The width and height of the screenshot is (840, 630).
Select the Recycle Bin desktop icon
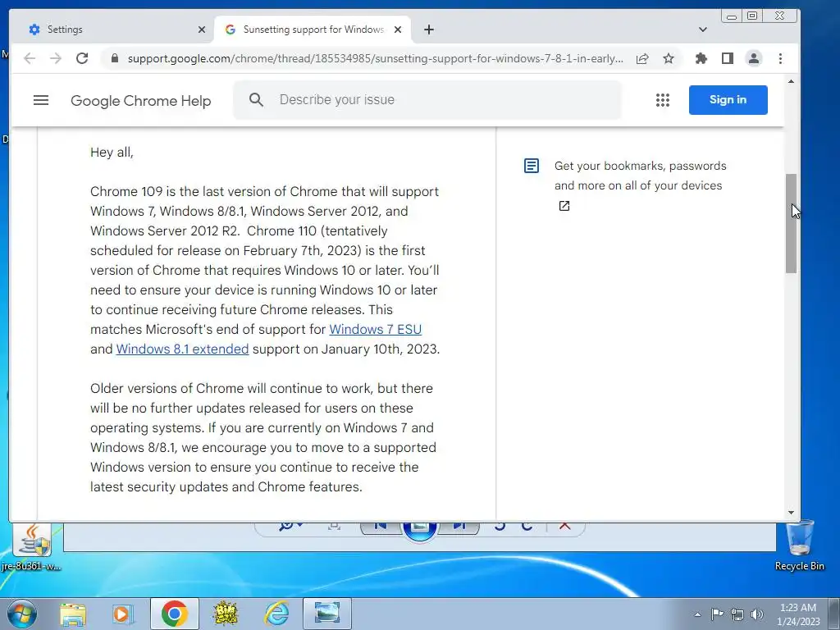[799, 546]
